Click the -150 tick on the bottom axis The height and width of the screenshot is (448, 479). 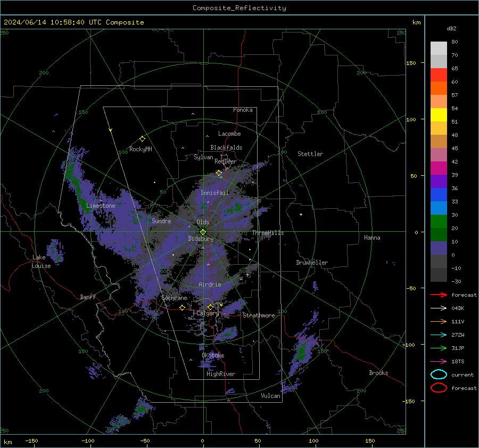pyautogui.click(x=31, y=441)
